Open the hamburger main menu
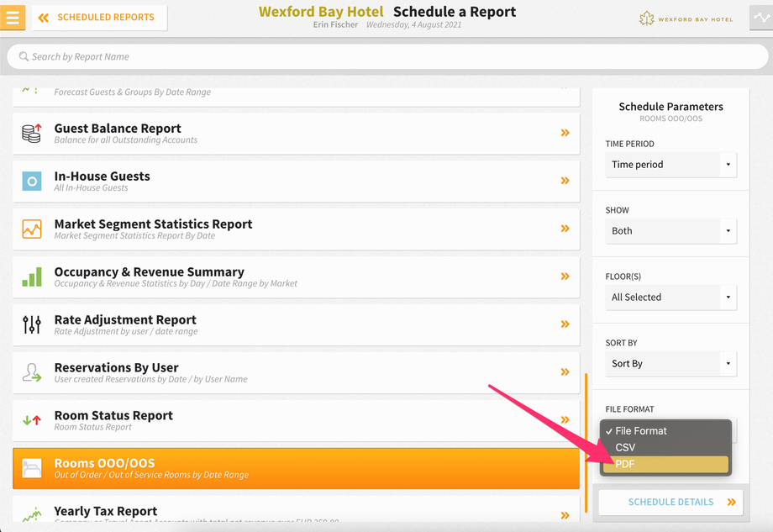Screen dimensions: 773x532 click(13, 18)
